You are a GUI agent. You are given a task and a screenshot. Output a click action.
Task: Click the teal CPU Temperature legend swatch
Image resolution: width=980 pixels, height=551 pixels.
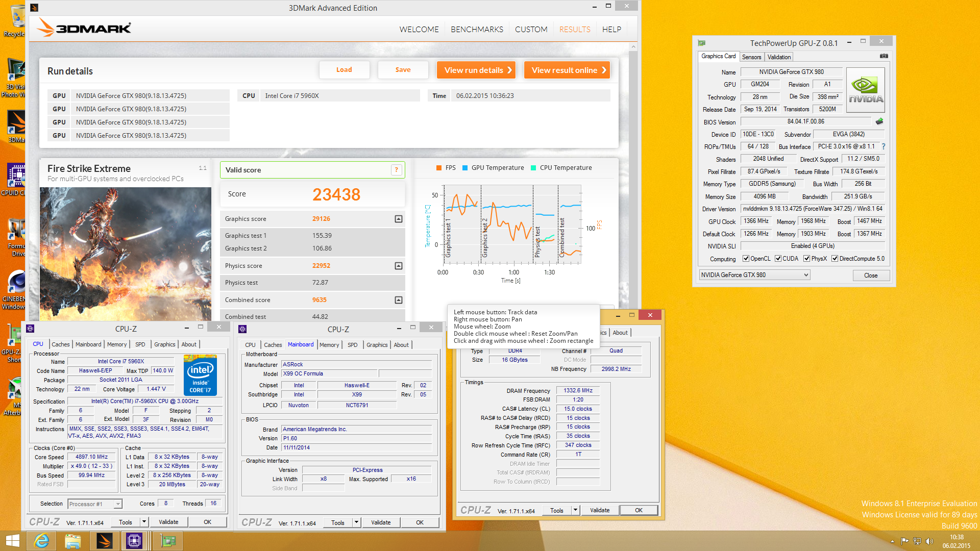click(533, 168)
